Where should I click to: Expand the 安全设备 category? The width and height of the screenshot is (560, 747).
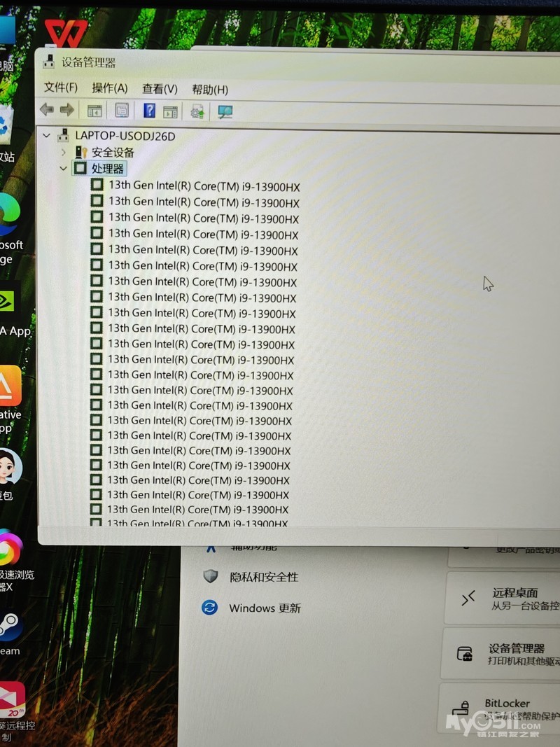coord(63,153)
